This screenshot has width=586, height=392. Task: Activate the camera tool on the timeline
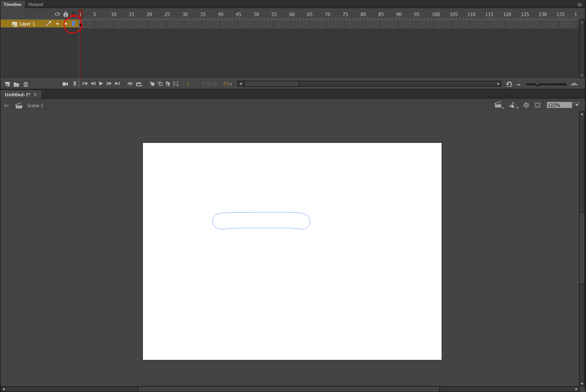pyautogui.click(x=65, y=83)
